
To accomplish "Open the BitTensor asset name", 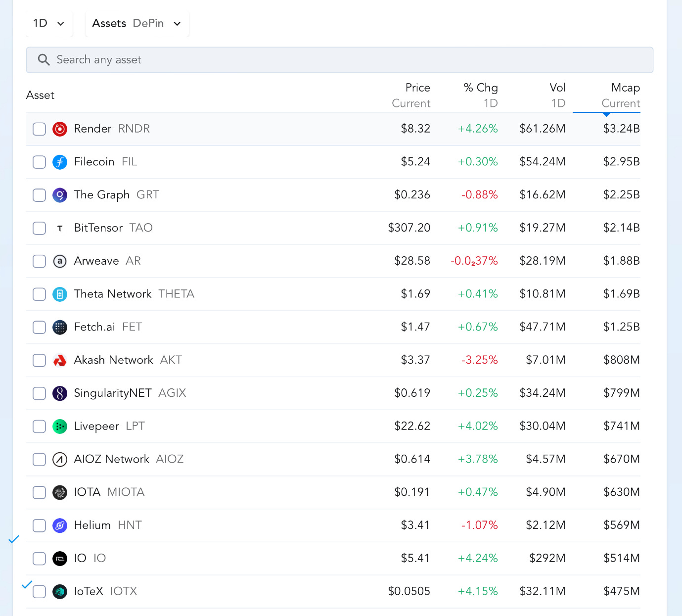I will click(98, 228).
